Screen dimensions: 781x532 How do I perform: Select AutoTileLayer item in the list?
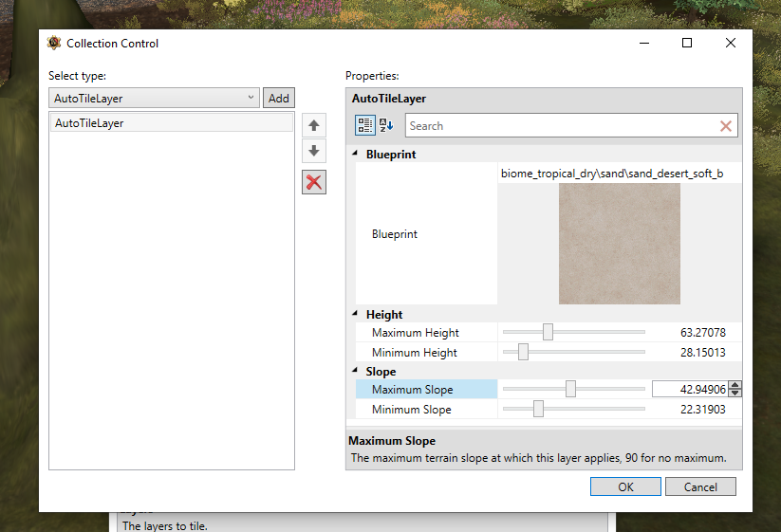tap(172, 123)
